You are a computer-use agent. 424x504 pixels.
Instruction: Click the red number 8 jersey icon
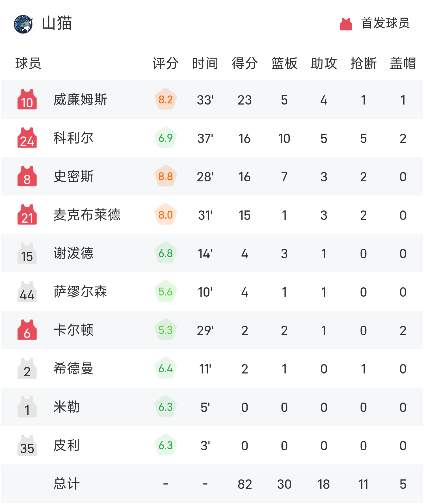click(x=27, y=176)
